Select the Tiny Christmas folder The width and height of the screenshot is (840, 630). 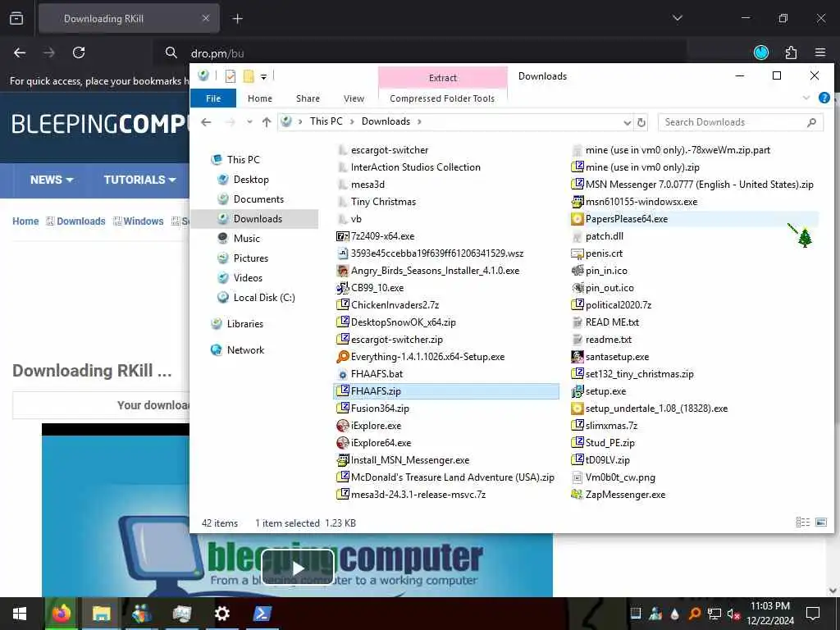[383, 202]
